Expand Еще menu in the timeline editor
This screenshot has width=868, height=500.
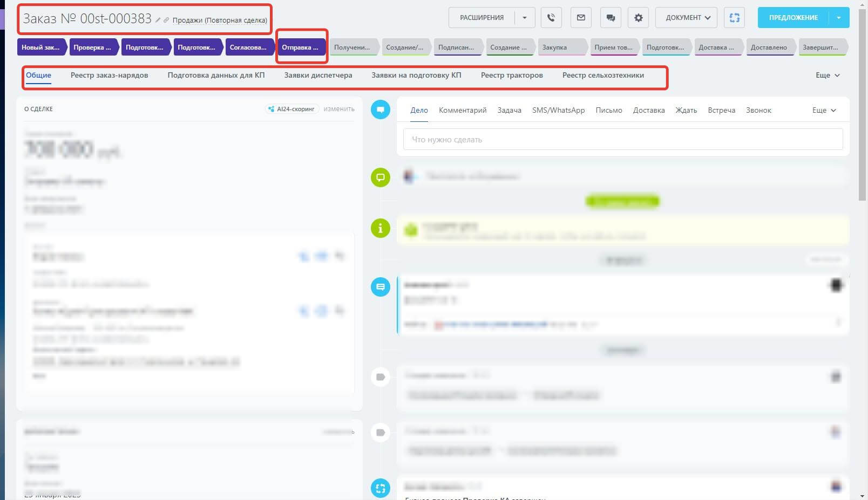824,111
